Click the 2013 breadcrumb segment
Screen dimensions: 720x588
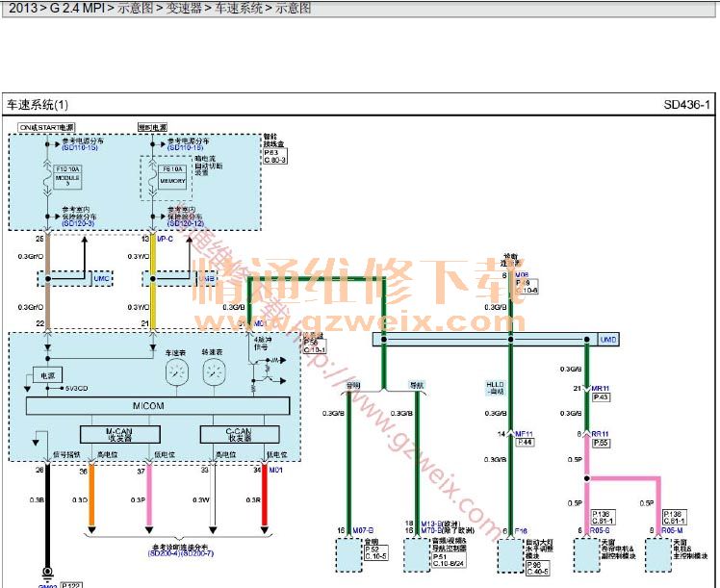[x=22, y=8]
